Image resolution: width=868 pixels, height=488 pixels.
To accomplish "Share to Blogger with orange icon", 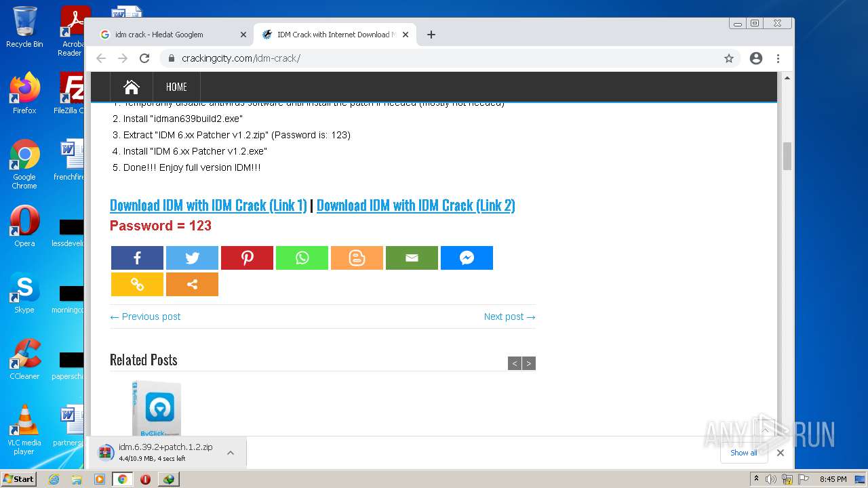I will point(357,258).
